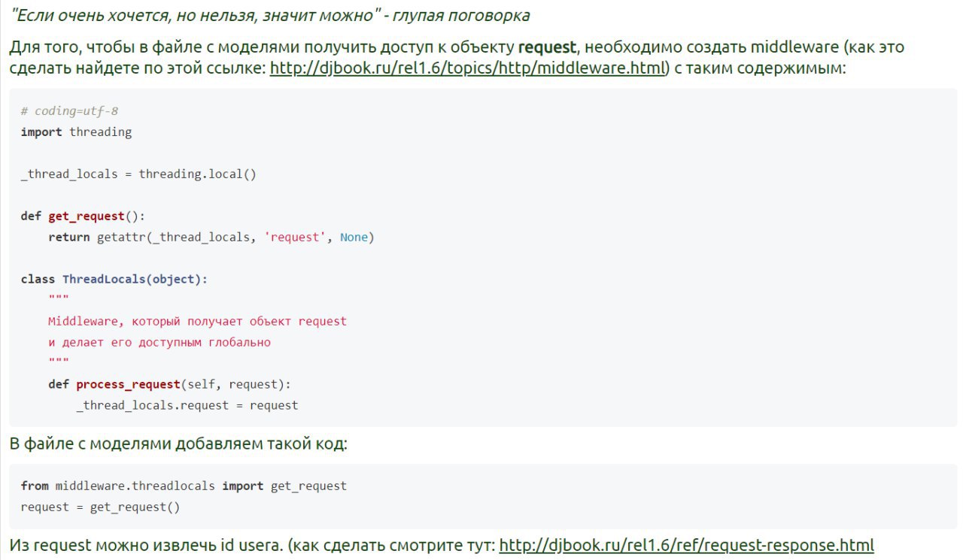Click the 'В файле с моделями добавляем' sentence
Viewport: 963px width, 560px height.
(x=178, y=443)
